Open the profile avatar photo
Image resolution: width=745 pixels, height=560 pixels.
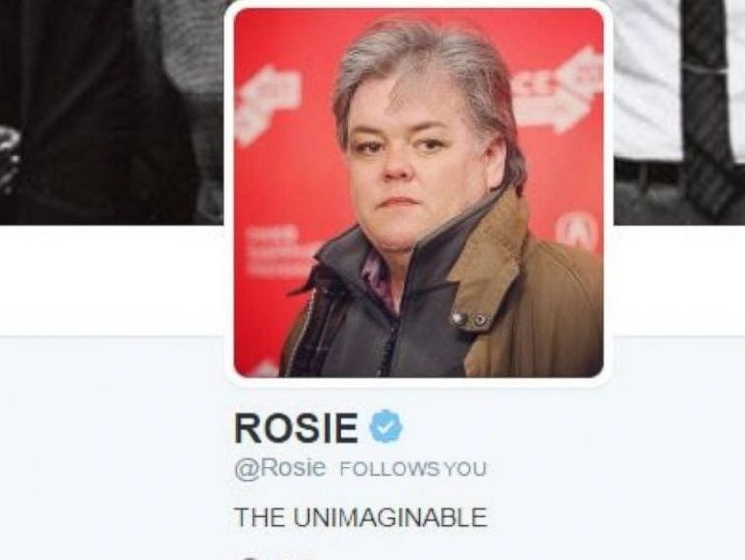418,192
